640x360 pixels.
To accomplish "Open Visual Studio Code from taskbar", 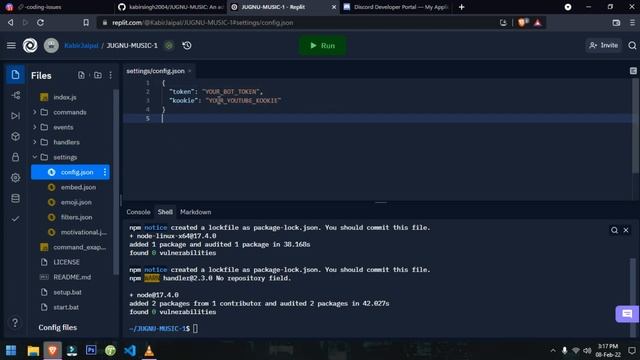I will pos(130,351).
